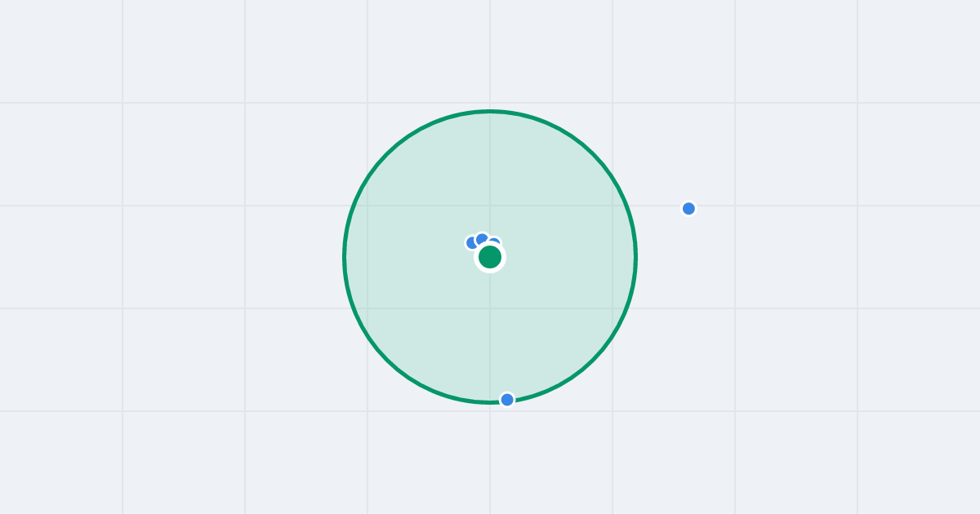
Task: Select the blue dot partly hidden behind green marker
Action: (x=495, y=241)
